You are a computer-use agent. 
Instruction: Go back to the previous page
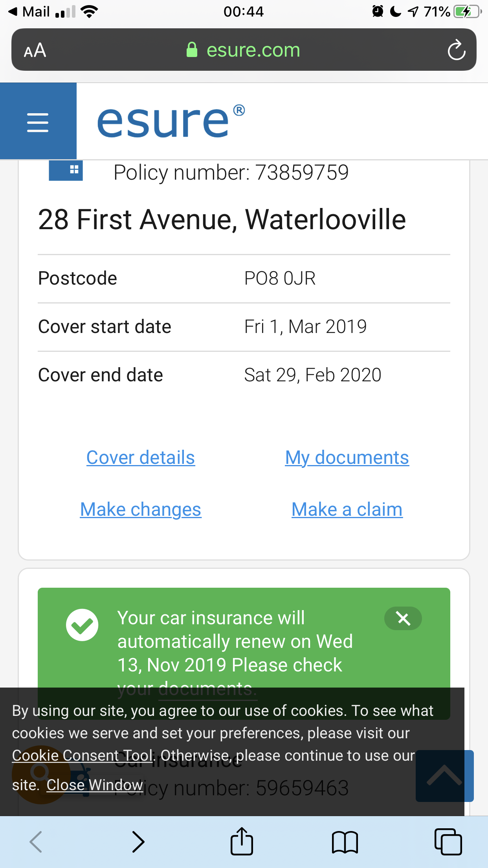coord(36,842)
